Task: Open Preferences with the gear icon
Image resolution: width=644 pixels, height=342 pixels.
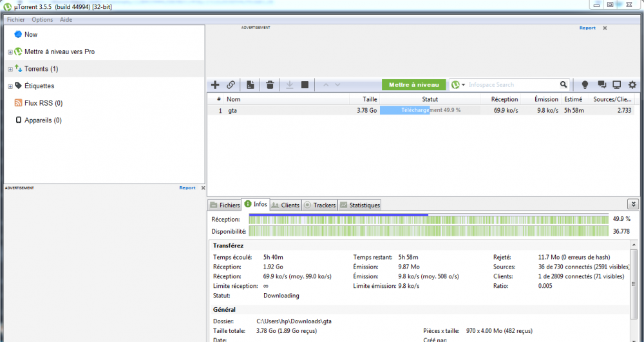Action: (632, 85)
